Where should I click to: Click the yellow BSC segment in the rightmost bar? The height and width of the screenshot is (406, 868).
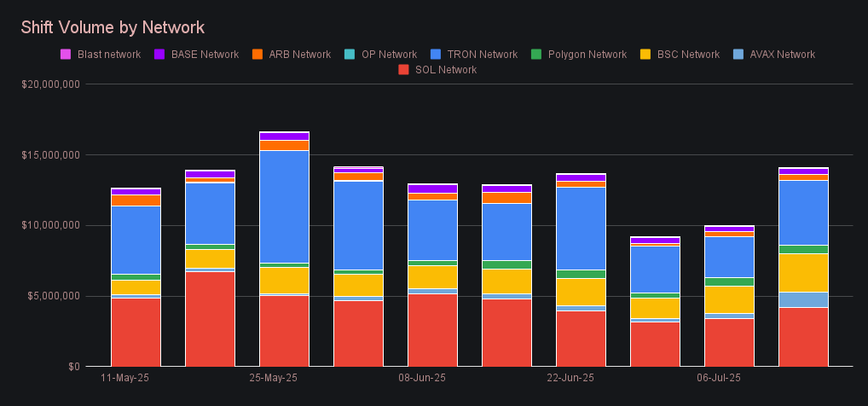click(803, 273)
